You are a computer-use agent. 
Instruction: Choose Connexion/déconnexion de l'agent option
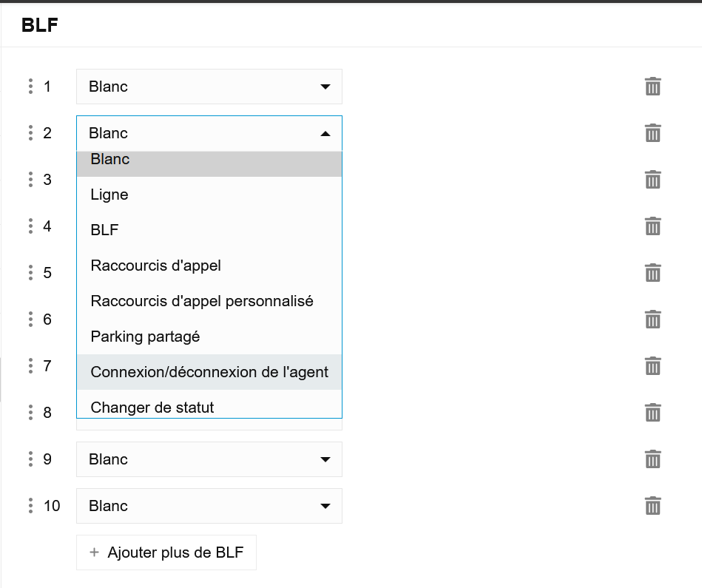click(209, 372)
